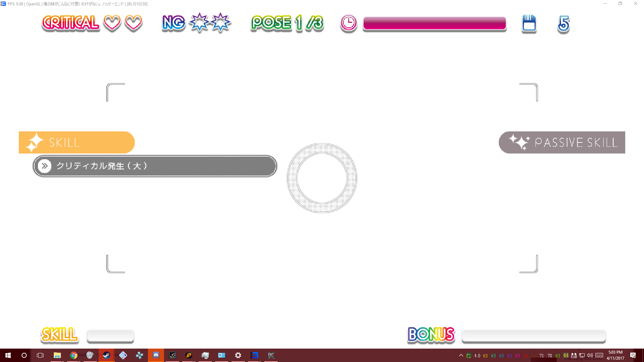Image resolution: width=644 pixels, height=362 pixels.
Task: Open Steam from the taskbar
Action: (x=106, y=355)
